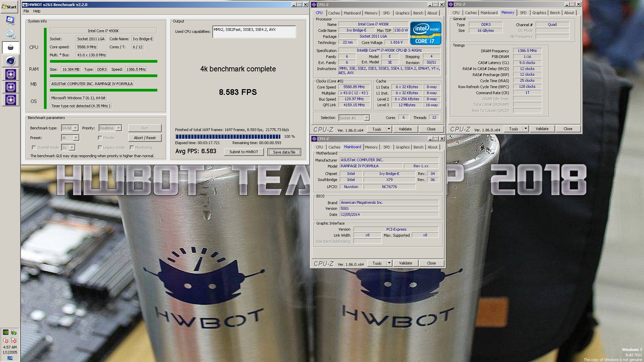Screen dimensions: 644x362
Task: Click Tools button in CPU-Z CPU window
Action: 377,129
